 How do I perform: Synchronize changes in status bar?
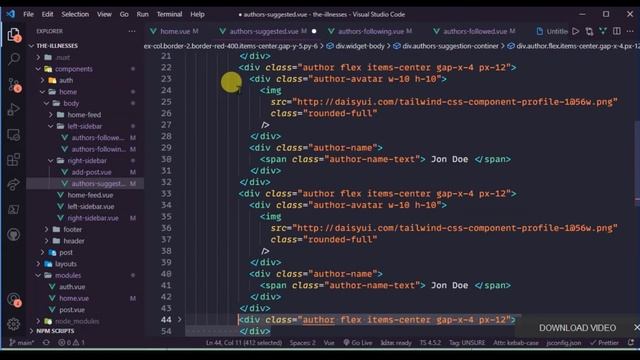(46, 343)
